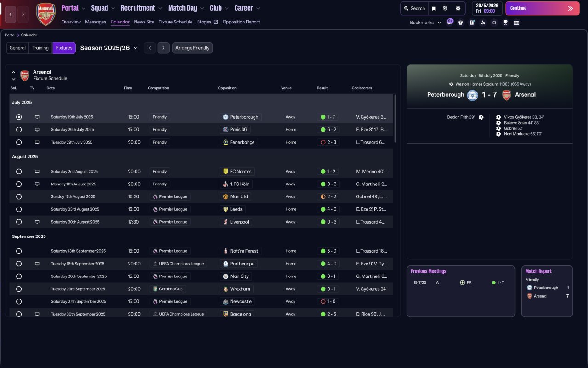Switch to the General calendar view
Viewport: 588px width, 368px height.
pos(18,48)
